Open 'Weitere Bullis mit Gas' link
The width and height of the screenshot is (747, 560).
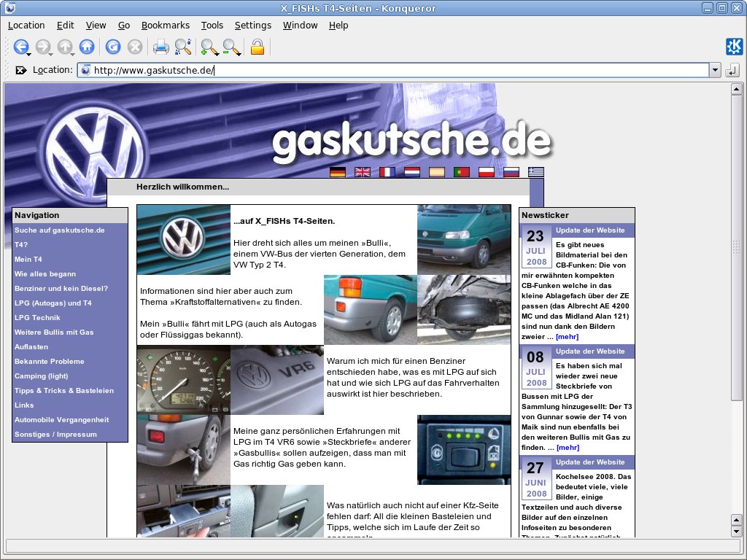tap(54, 332)
